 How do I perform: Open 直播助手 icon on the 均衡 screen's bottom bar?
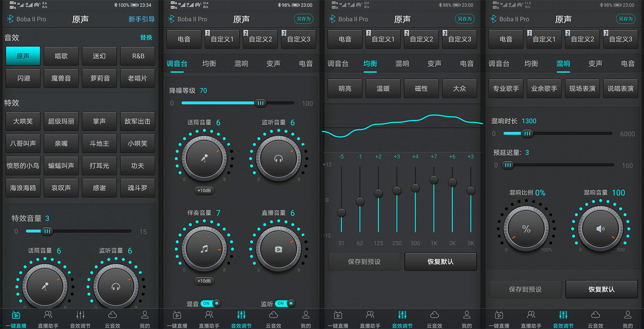pyautogui.click(x=370, y=315)
